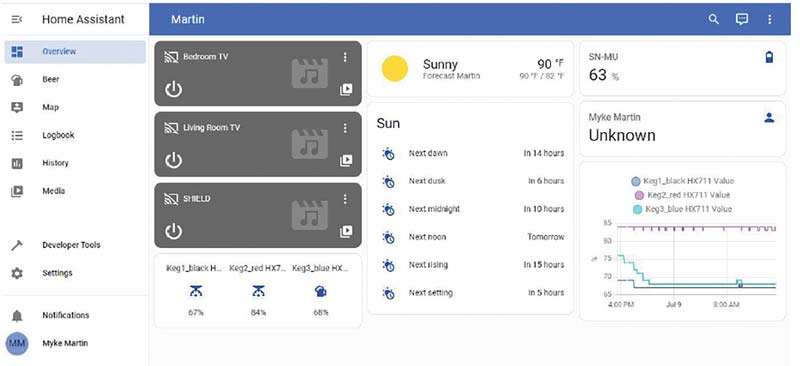Browse media for Living Room TV
This screenshot has height=366, width=800.
346,161
